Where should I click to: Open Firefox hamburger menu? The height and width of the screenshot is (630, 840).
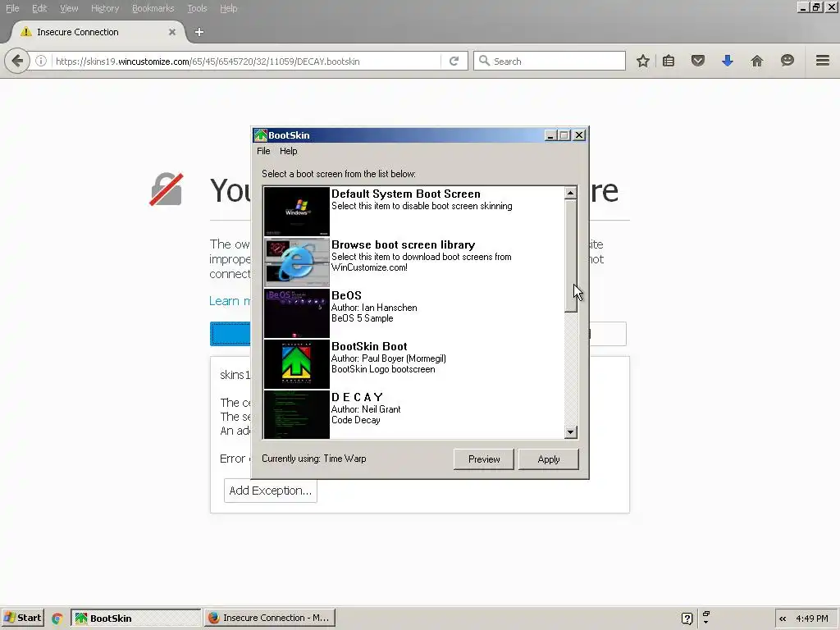[822, 61]
